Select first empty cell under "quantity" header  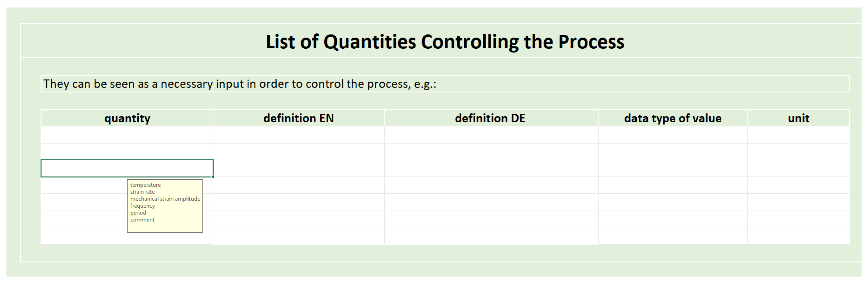127,135
